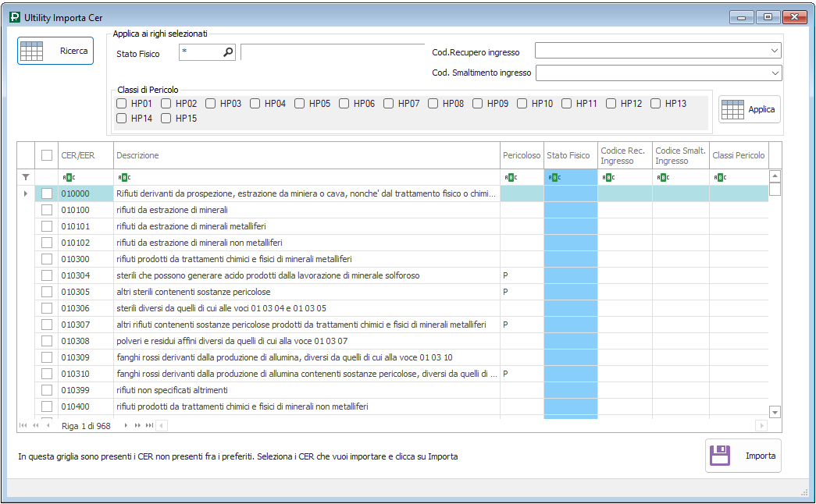
Task: Click the magnifier in Stato Fisico field
Action: coord(228,52)
